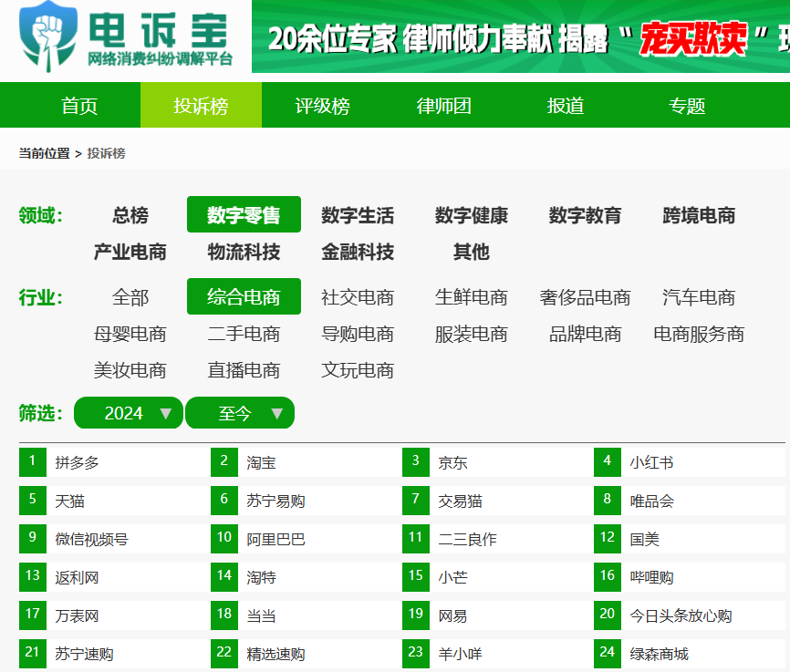Open the rank 8 唯品会 entry

[690, 501]
